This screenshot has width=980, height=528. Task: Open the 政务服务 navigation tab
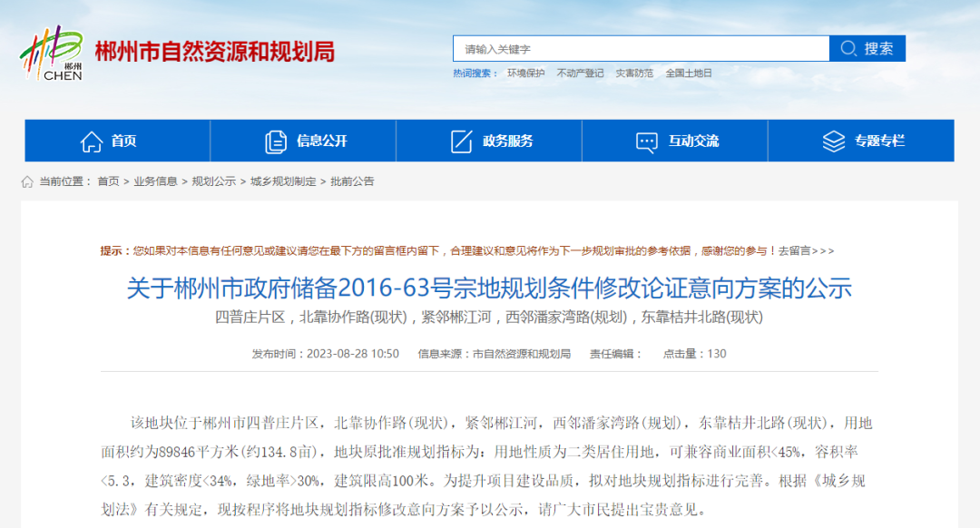489,141
